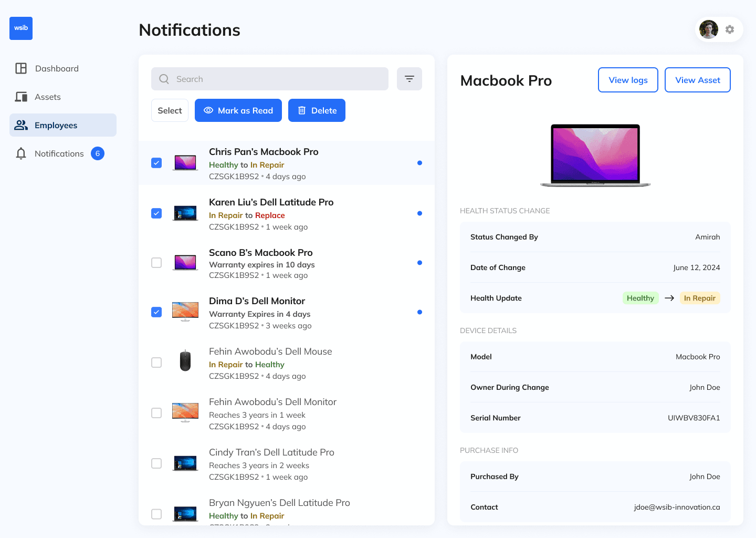Check Scano B's Macbook Pro checkbox
Viewport: 756px width, 538px height.
[156, 263]
